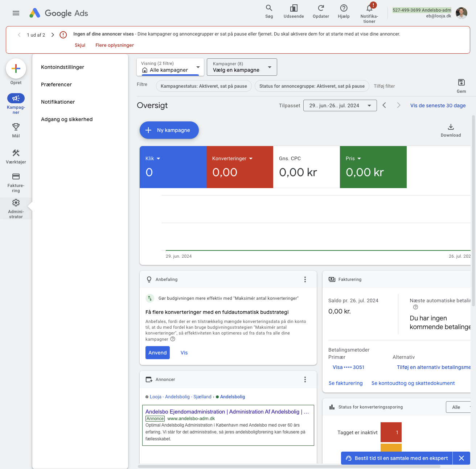Open Notifikationer menu item

coord(58,102)
